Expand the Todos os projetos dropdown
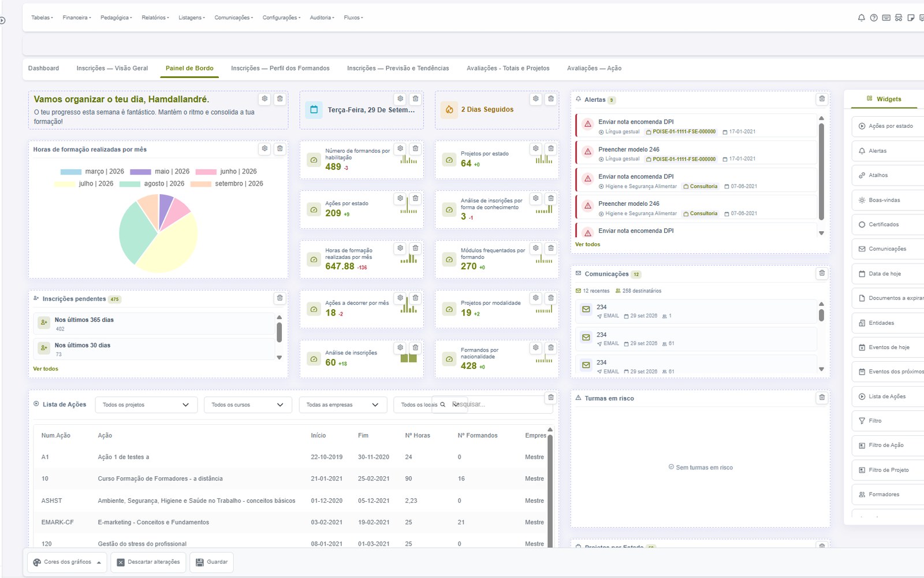924x578 pixels. (146, 405)
